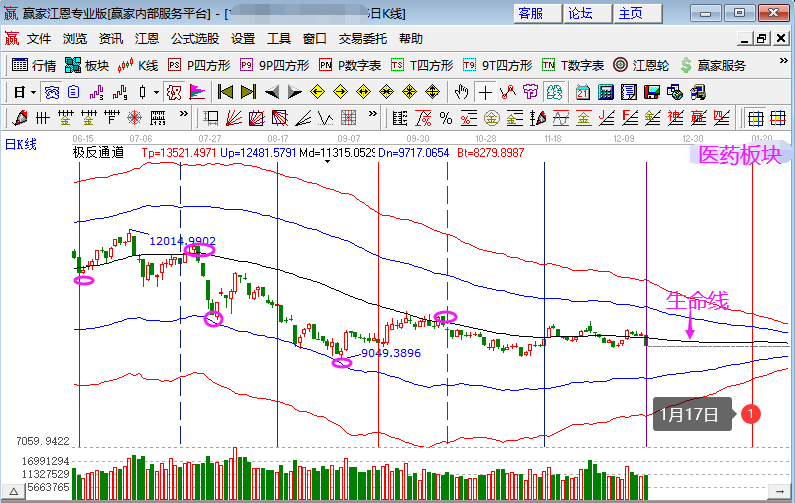Image resolution: width=795 pixels, height=503 pixels.
Task: Click the red step chart icon numbered 9
Action: pyautogui.click(x=120, y=92)
